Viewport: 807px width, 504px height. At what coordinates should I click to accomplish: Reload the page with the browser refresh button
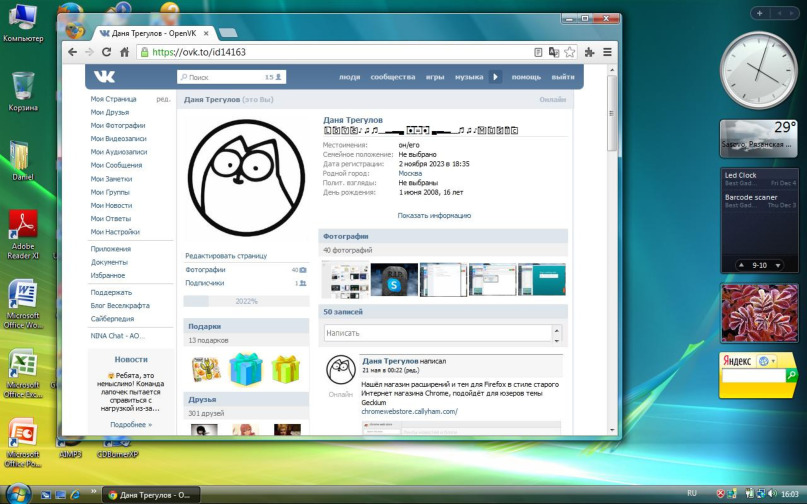coord(107,52)
